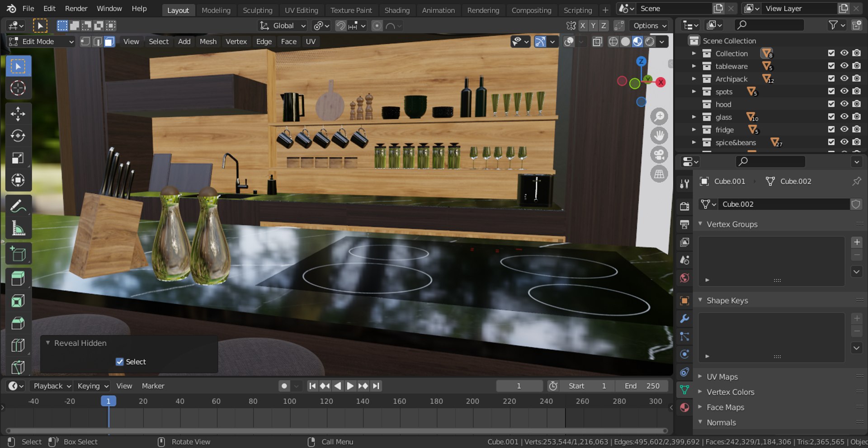Open the Render menu
This screenshot has width=868, height=448.
click(x=76, y=9)
